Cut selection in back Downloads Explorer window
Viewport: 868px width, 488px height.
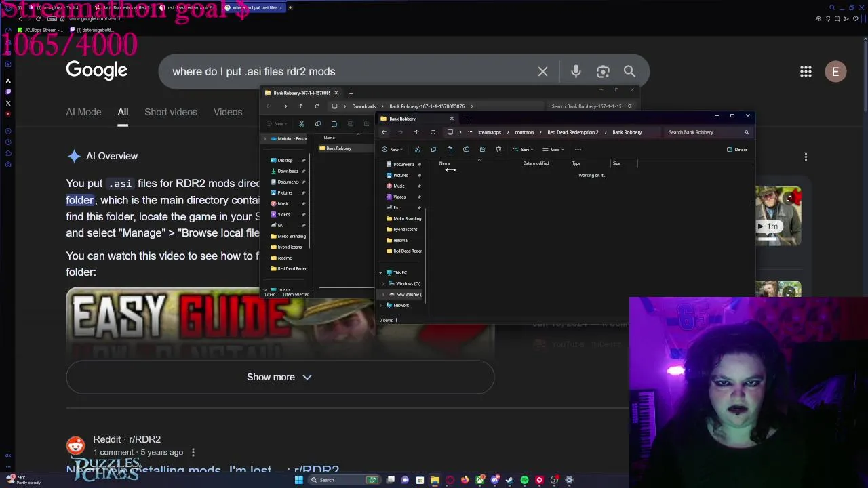click(x=302, y=124)
